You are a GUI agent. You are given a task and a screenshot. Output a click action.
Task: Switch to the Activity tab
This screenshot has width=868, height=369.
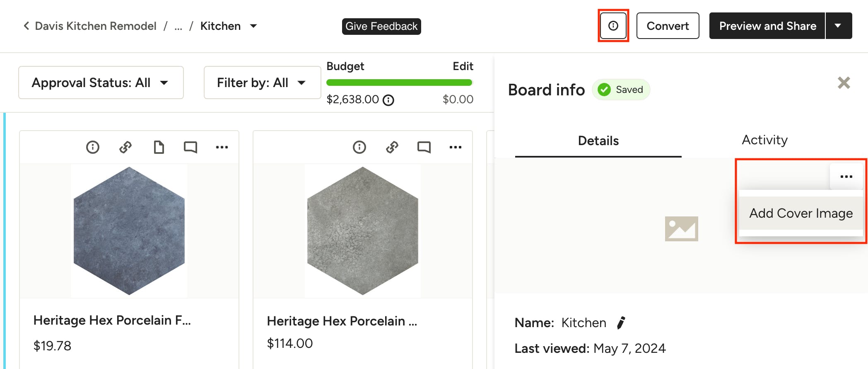click(764, 140)
